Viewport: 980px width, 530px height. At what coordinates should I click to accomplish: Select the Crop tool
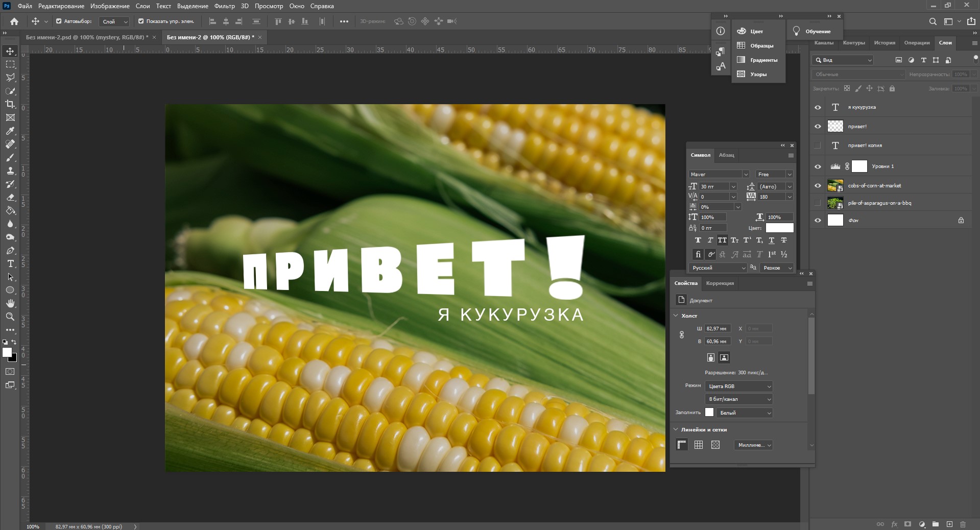point(10,104)
